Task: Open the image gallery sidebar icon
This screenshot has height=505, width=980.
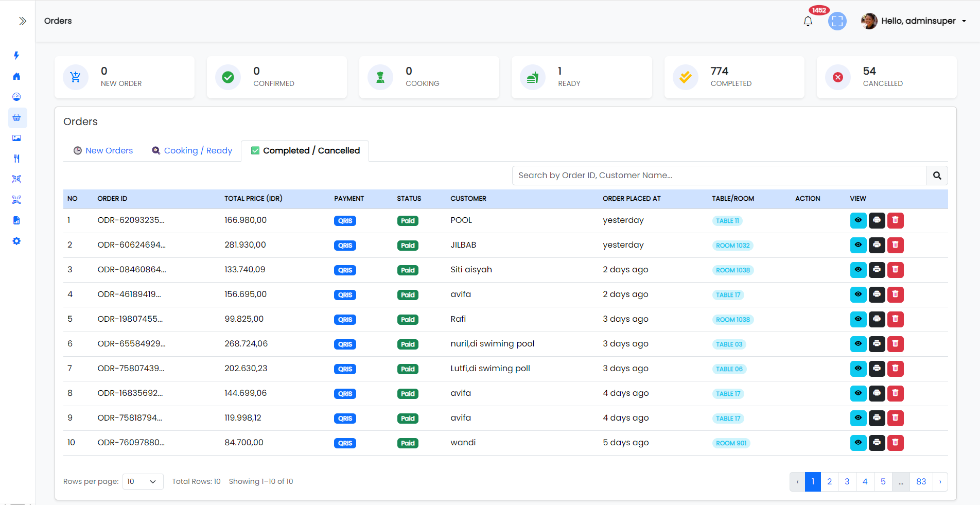Action: [16, 138]
